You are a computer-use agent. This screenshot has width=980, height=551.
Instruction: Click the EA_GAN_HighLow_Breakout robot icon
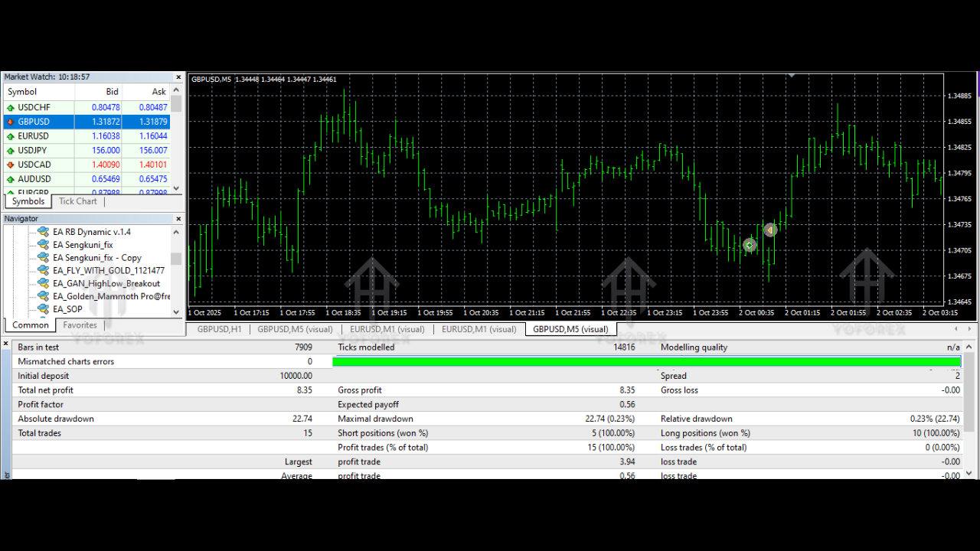pyautogui.click(x=43, y=283)
